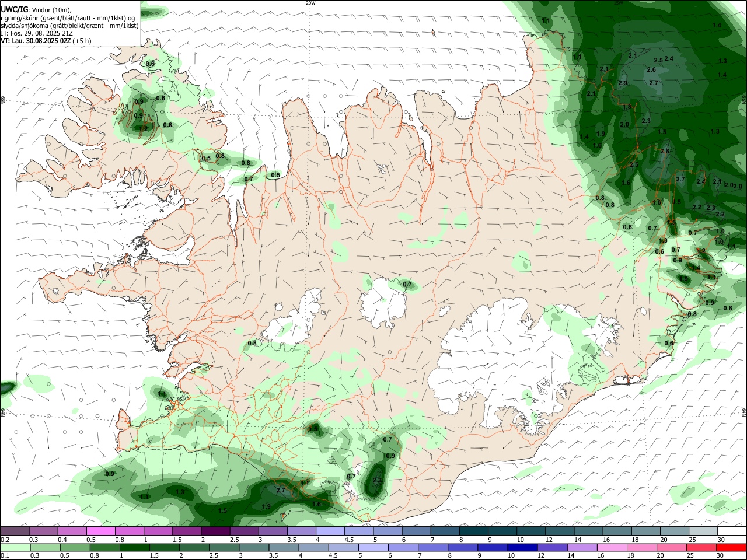Click the light green 0.3–0.5 rain swatch
The width and height of the screenshot is (747, 560).
pos(45,547)
